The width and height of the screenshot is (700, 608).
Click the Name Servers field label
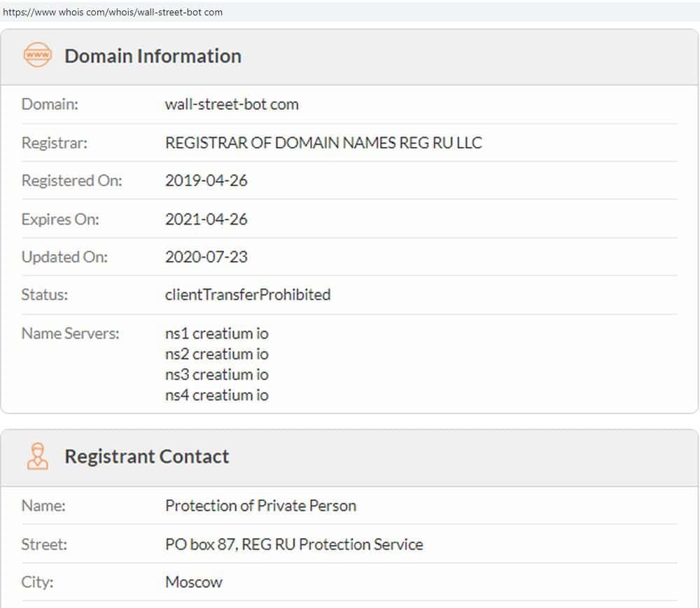(x=70, y=333)
